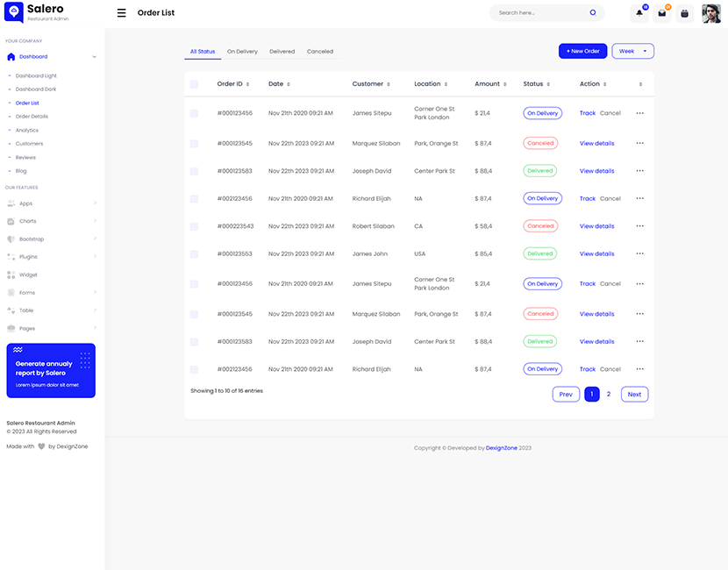728x570 pixels.
Task: Check the checkbox for order #000123545
Action: tap(194, 143)
